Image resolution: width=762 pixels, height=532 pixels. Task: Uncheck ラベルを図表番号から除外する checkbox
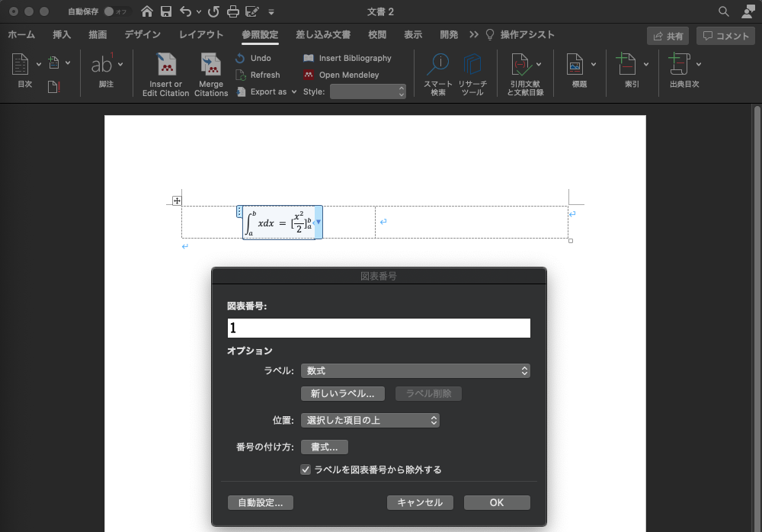306,470
